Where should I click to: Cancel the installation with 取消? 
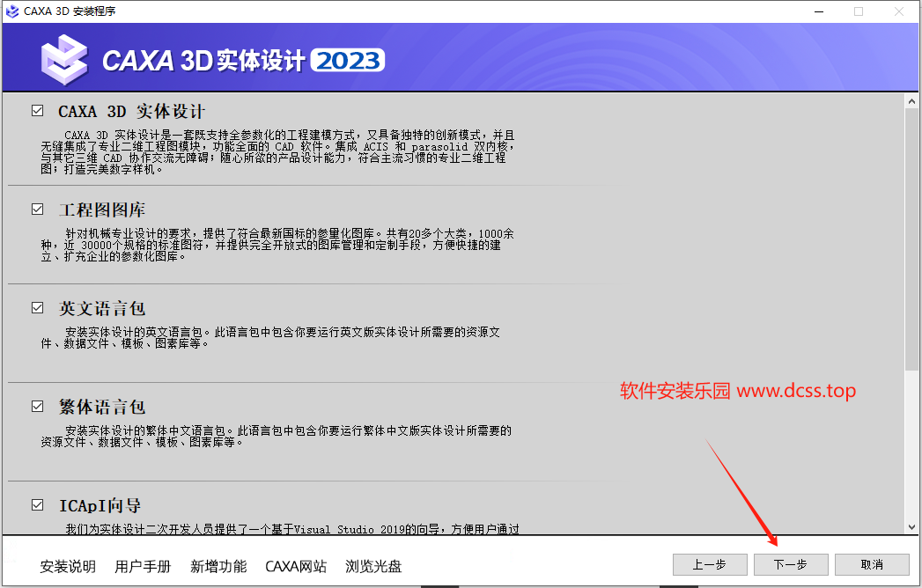pyautogui.click(x=872, y=564)
